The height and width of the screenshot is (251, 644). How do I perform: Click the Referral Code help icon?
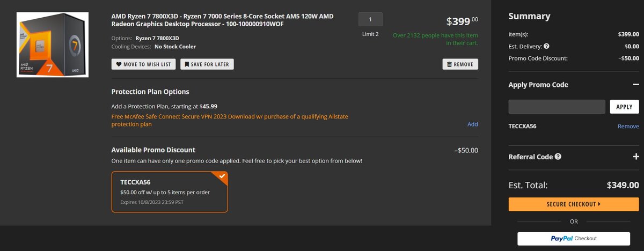pos(558,157)
